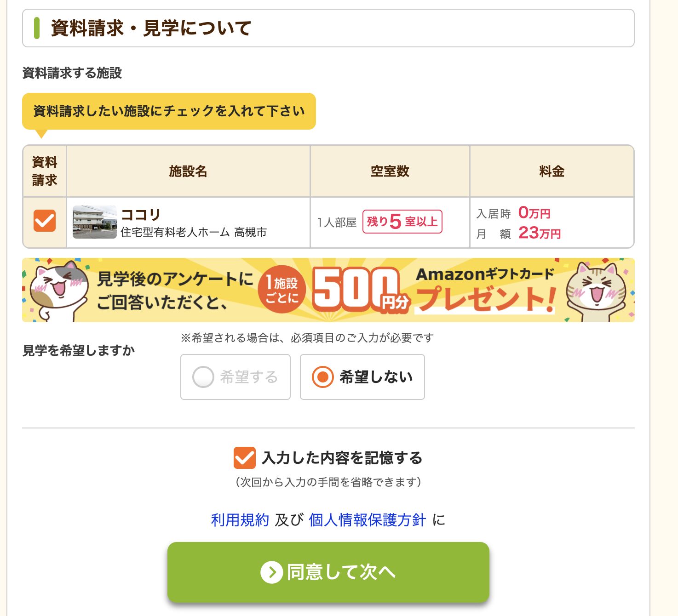Click the 残り5室以上 vacancy badge

coord(402,221)
